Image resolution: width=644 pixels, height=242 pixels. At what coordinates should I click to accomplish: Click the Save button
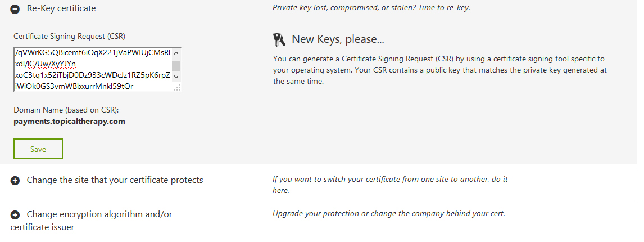38,149
